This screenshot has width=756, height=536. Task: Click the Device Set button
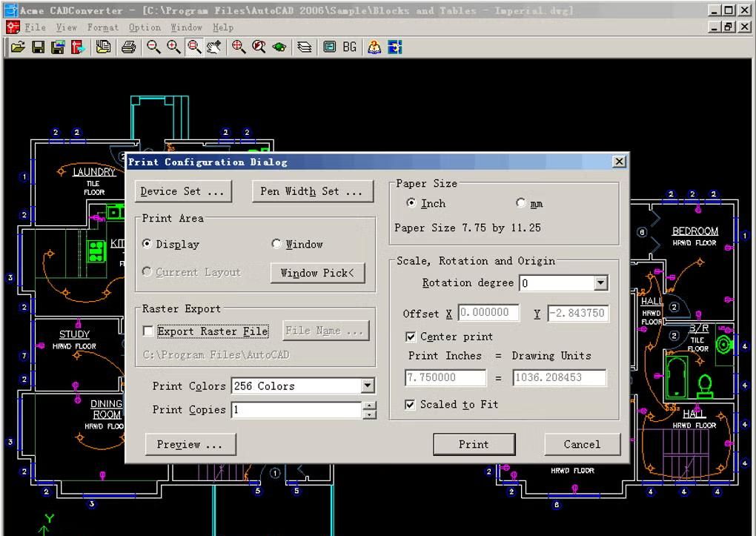click(182, 191)
